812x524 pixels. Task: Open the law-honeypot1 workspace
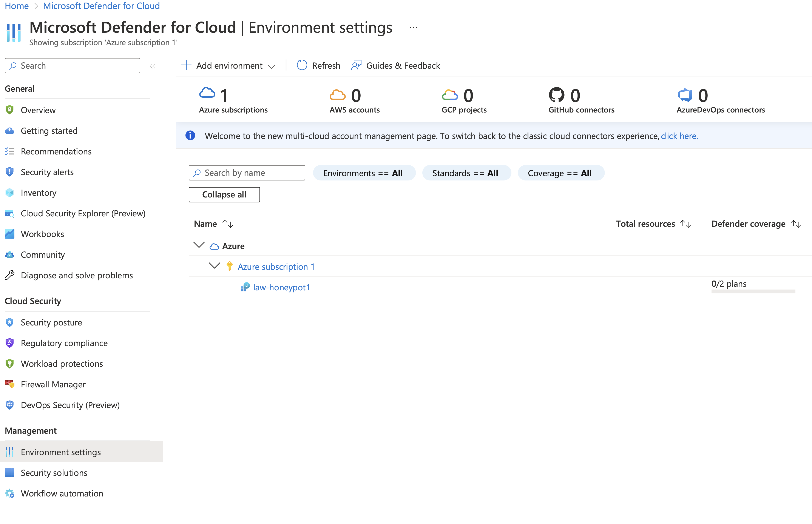pyautogui.click(x=281, y=287)
